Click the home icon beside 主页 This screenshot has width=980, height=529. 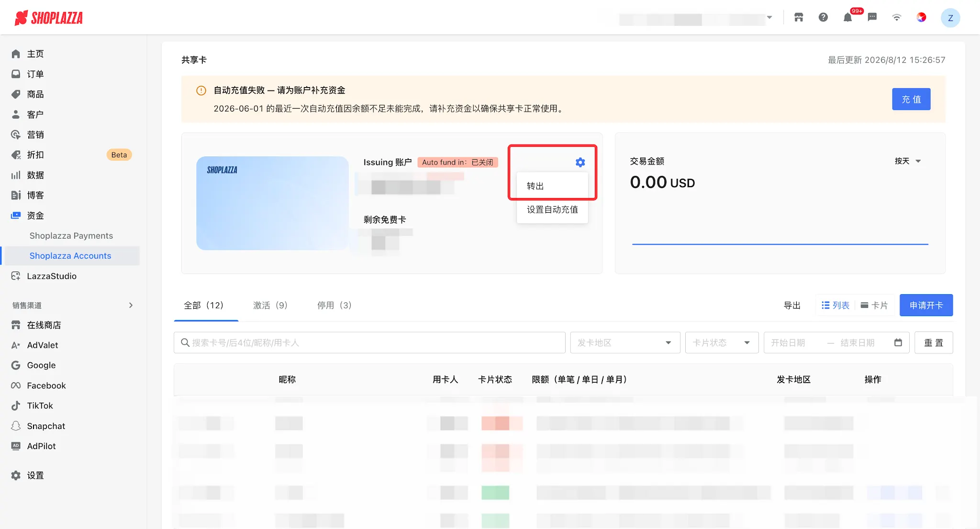pos(16,54)
